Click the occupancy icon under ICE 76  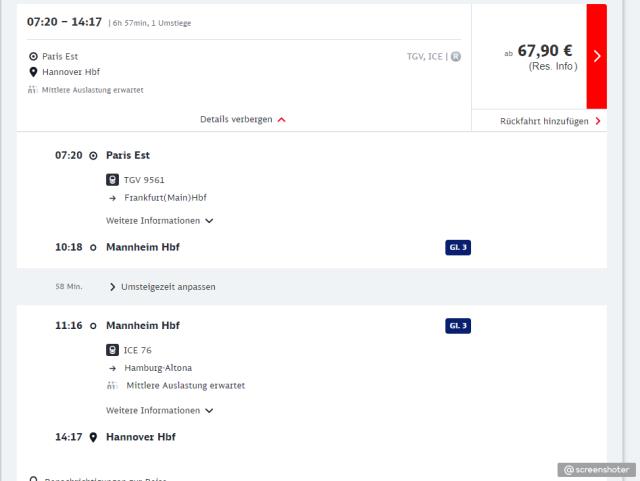[113, 386]
